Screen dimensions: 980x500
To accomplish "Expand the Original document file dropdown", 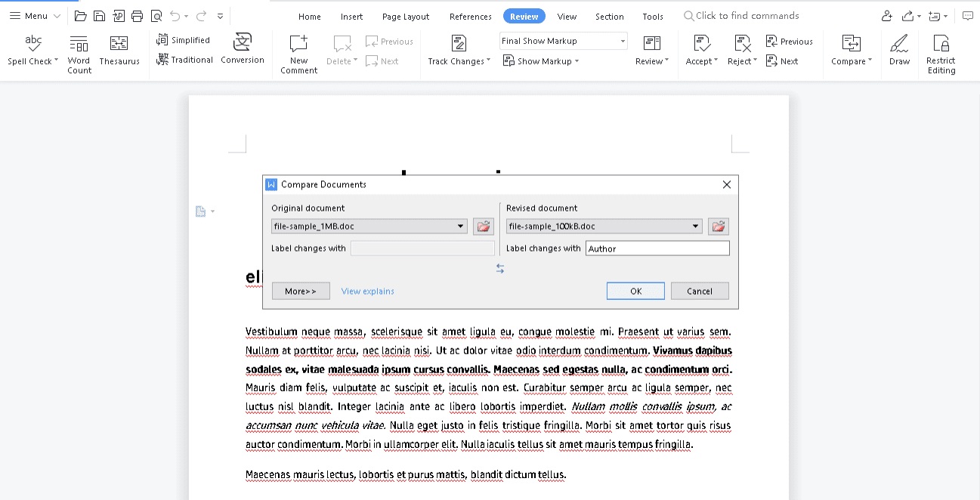I will coord(461,227).
